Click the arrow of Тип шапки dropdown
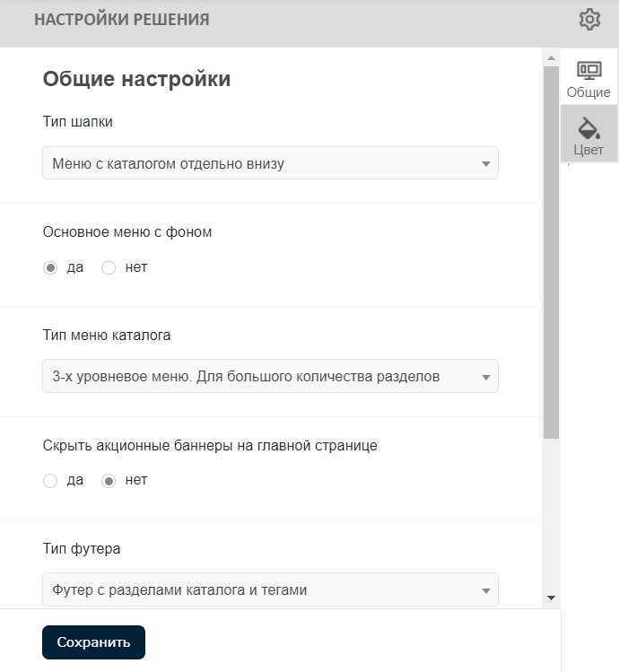This screenshot has height=672, width=619. click(x=485, y=164)
